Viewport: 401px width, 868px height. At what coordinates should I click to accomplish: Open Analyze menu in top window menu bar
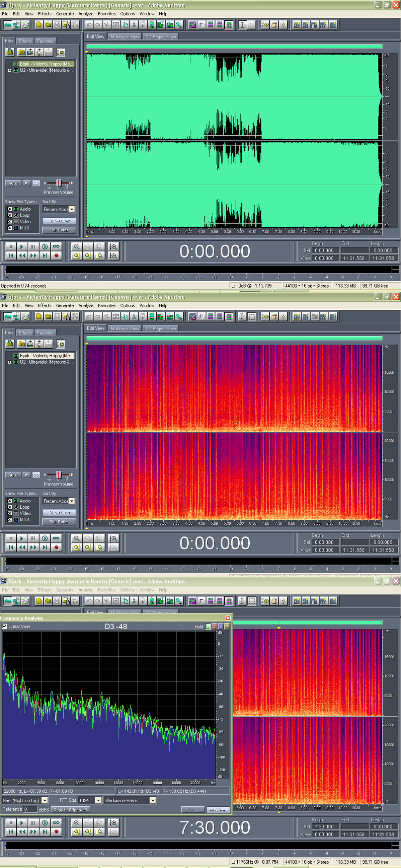pyautogui.click(x=86, y=14)
